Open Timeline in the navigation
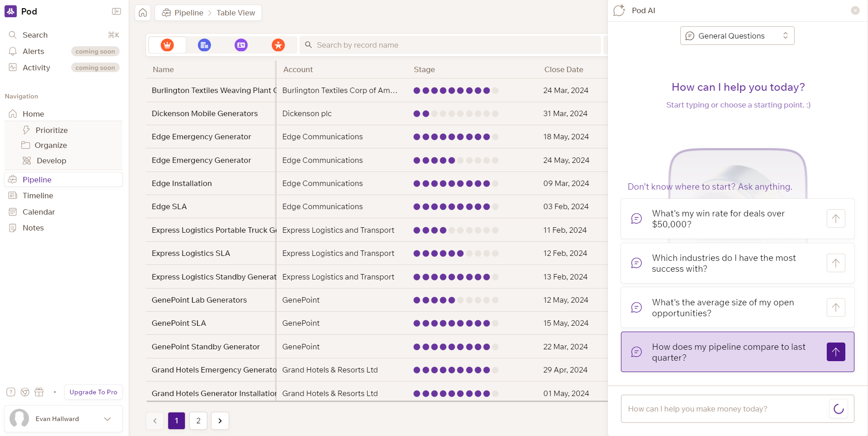The width and height of the screenshot is (868, 436). tap(38, 196)
